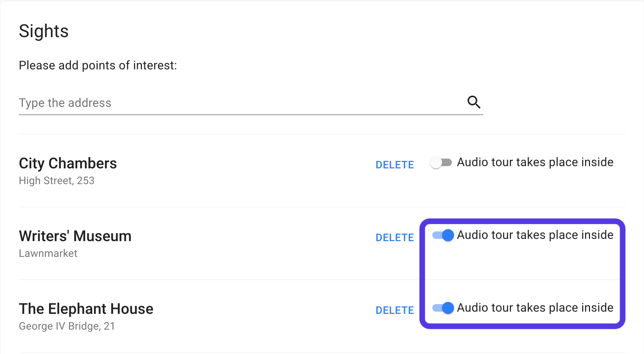Turn off the Writers' Museum inside-tour switch
Screen dimensions: 644x354
coord(443,235)
